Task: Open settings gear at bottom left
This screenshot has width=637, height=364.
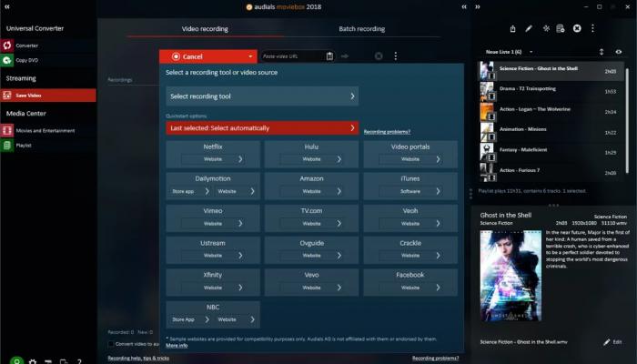Action: tap(33, 360)
